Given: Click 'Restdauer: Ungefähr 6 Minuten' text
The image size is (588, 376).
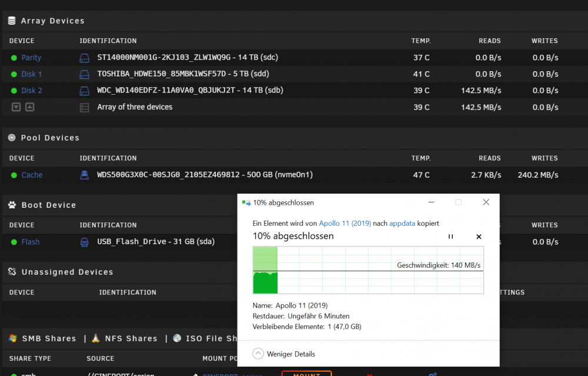Looking at the screenshot, I should (300, 316).
